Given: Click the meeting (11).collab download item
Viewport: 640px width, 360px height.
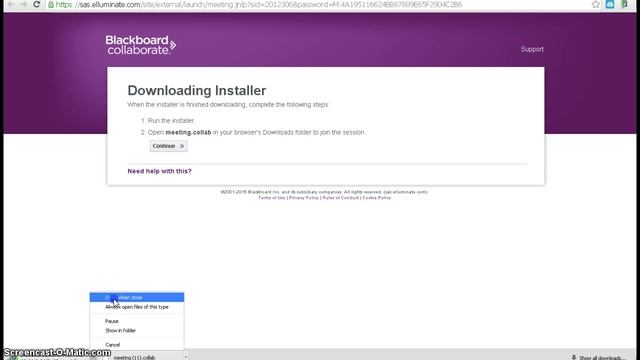Looking at the screenshot, I should point(135,357).
